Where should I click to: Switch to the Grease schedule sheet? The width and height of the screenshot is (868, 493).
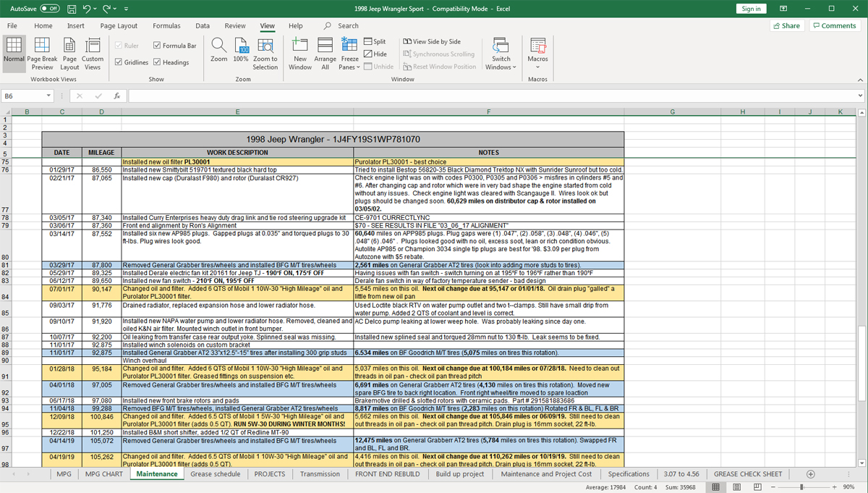click(x=215, y=474)
